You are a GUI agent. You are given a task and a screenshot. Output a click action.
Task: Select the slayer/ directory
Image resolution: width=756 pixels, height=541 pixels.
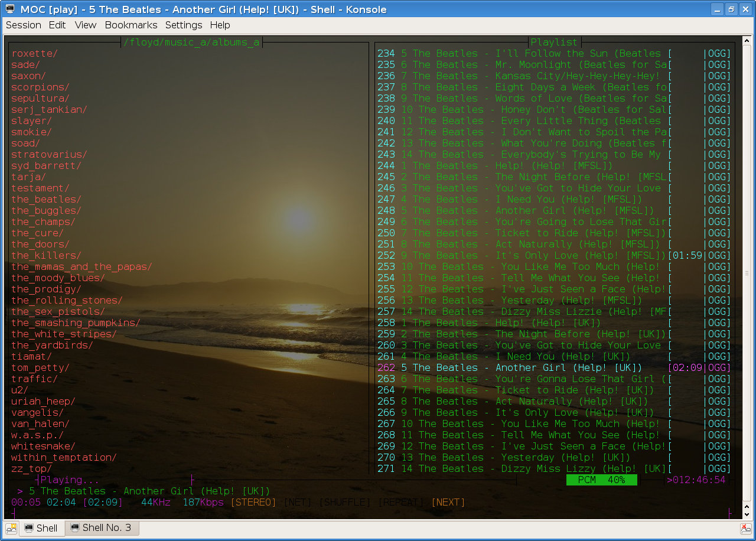pyautogui.click(x=32, y=121)
